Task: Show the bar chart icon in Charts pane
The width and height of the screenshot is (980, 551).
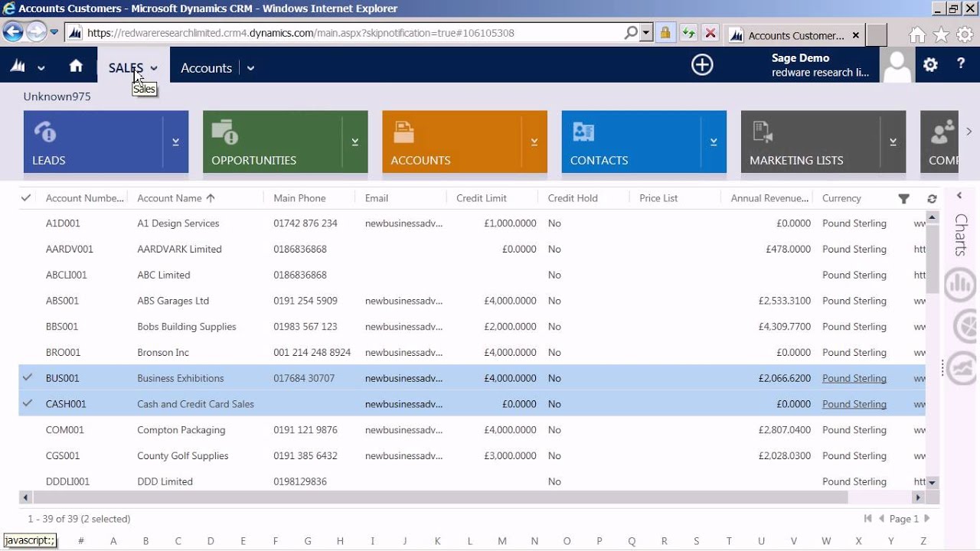Action: [962, 285]
